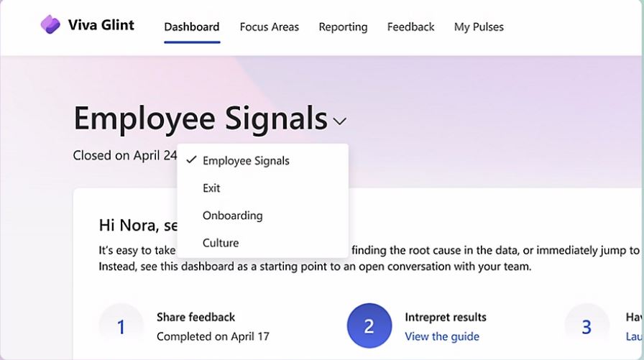This screenshot has width=644, height=360.
Task: Click the Viva Glint logo icon
Action: coord(50,24)
